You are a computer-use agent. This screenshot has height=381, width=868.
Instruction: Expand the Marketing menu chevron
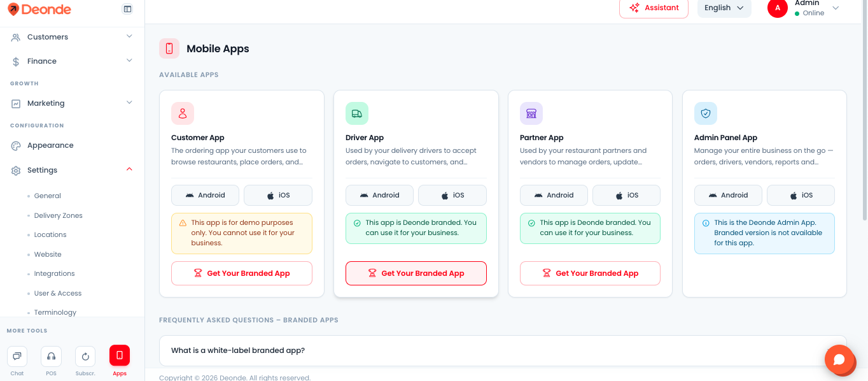129,103
